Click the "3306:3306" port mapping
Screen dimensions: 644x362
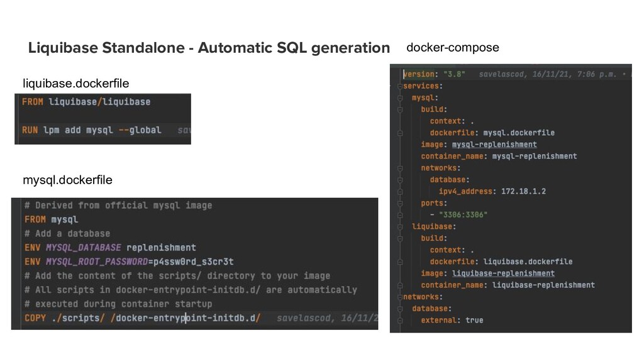(x=463, y=215)
